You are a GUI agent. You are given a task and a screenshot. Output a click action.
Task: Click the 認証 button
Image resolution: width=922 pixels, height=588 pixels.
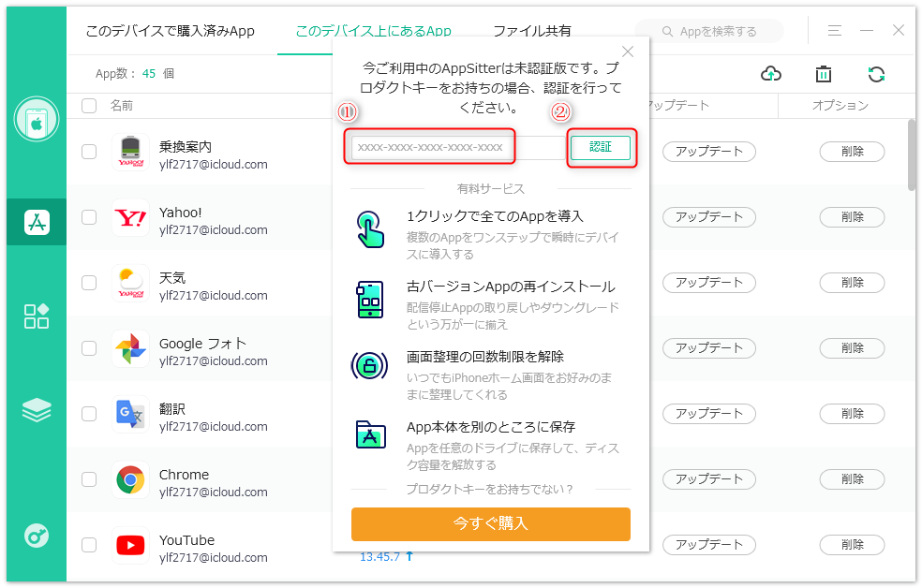[x=601, y=147]
